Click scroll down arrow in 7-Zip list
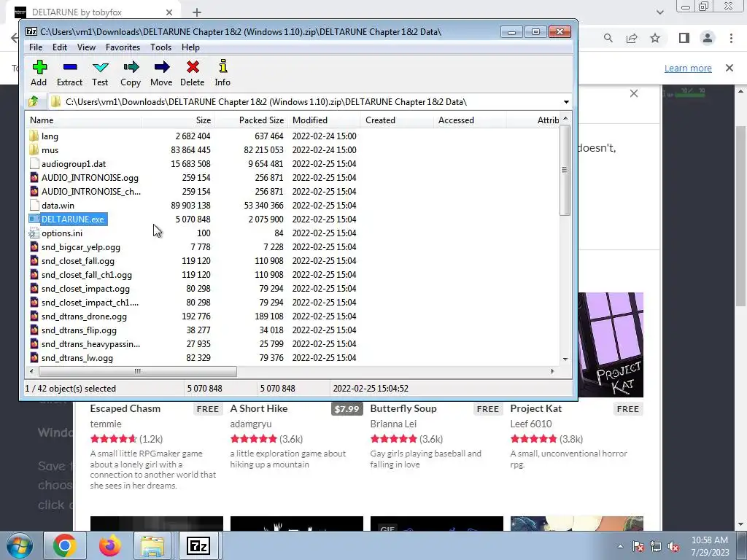The width and height of the screenshot is (747, 560). pos(565,359)
